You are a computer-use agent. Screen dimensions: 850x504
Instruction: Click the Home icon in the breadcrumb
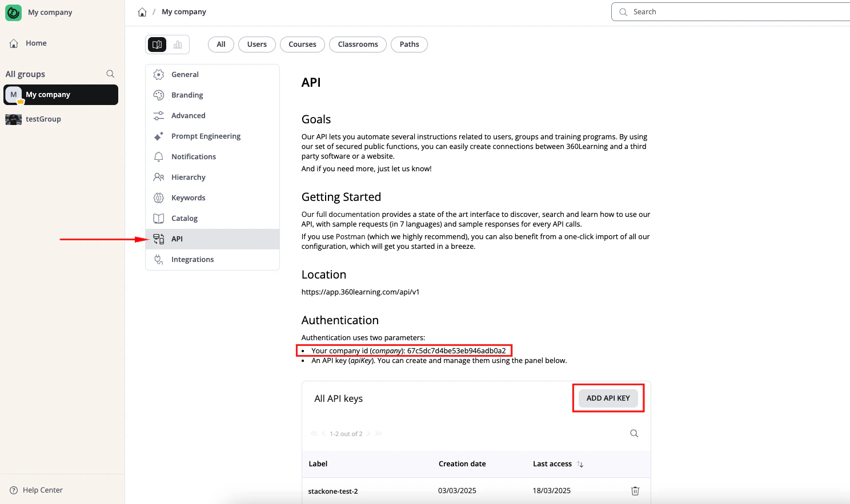(142, 11)
